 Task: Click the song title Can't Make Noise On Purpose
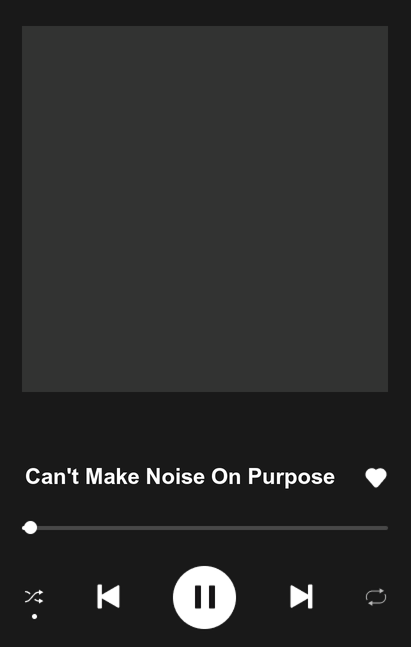click(180, 477)
